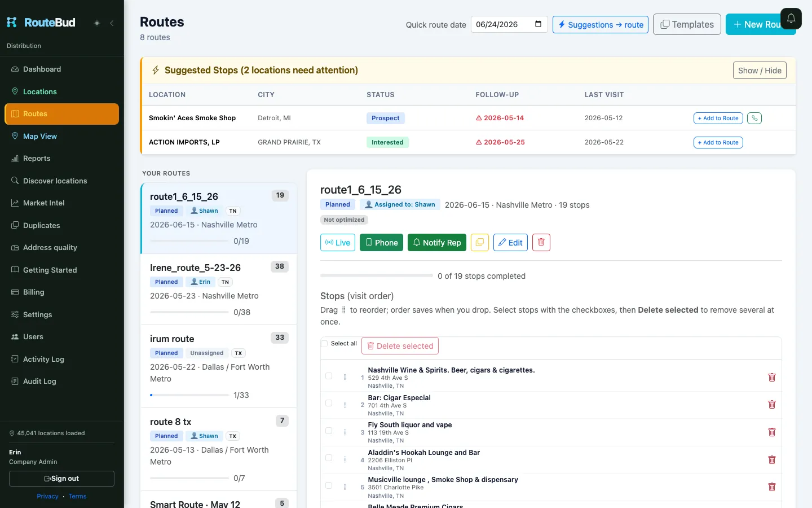Image resolution: width=812 pixels, height=508 pixels.
Task: Go to Locations in sidebar
Action: tap(61, 91)
